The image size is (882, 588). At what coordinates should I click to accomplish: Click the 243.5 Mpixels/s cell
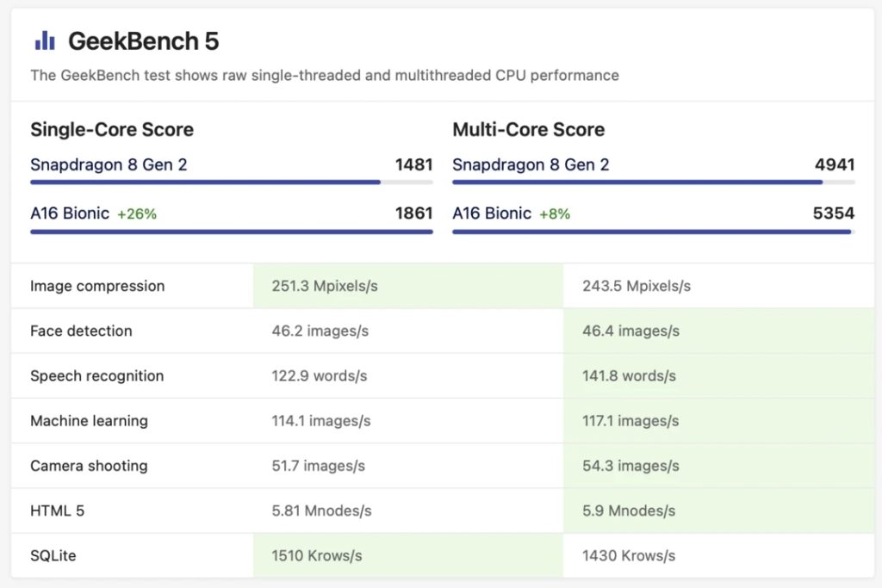(x=719, y=286)
